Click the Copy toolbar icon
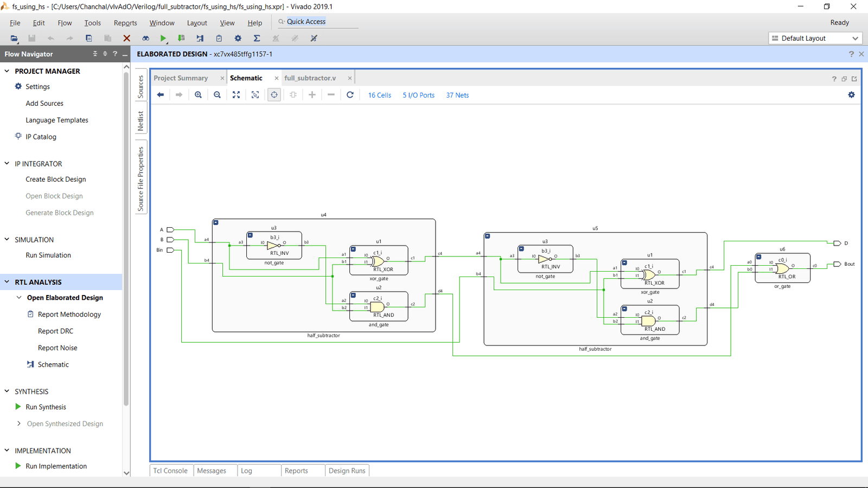This screenshot has height=488, width=868. point(88,38)
